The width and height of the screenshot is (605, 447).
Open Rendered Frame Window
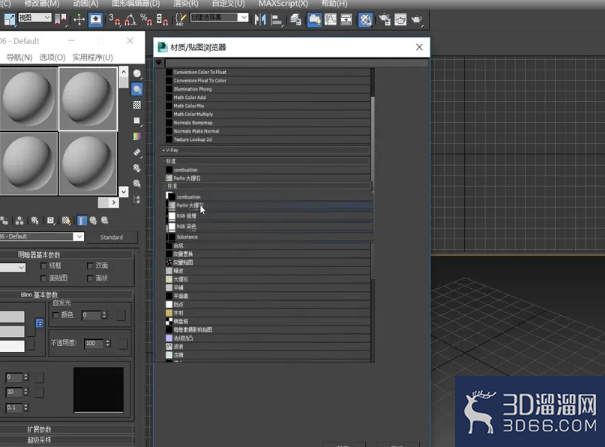[x=400, y=19]
